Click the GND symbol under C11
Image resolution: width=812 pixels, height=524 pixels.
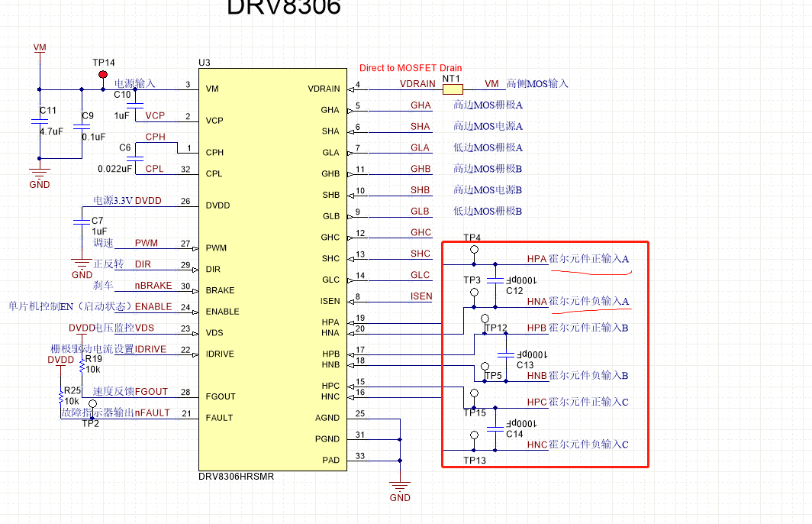40,177
